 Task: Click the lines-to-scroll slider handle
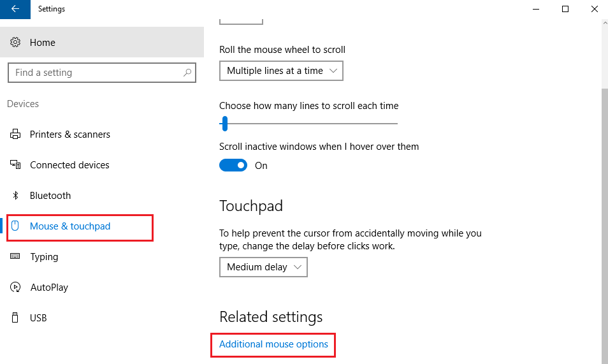(224, 124)
